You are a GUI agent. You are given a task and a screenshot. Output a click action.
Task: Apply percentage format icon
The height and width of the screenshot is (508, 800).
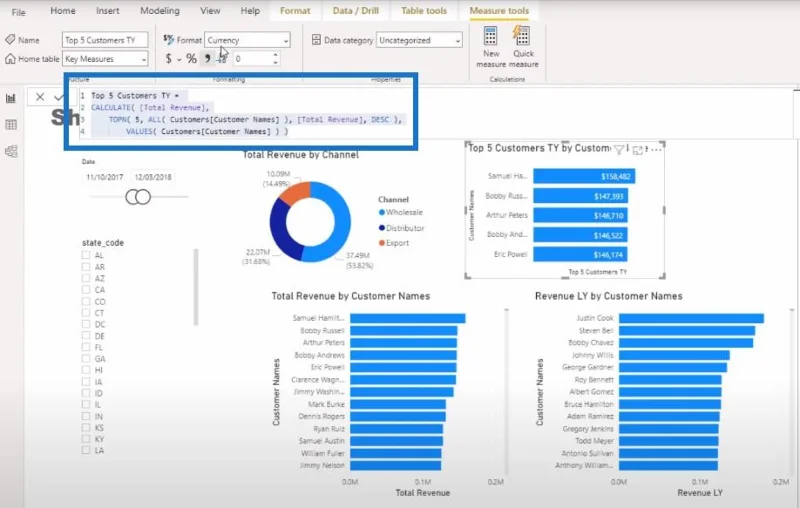click(x=191, y=59)
